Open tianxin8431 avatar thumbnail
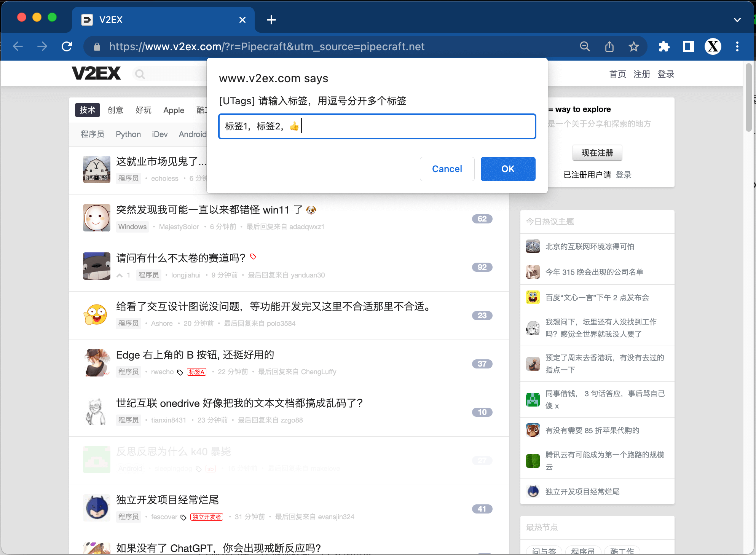 97,411
